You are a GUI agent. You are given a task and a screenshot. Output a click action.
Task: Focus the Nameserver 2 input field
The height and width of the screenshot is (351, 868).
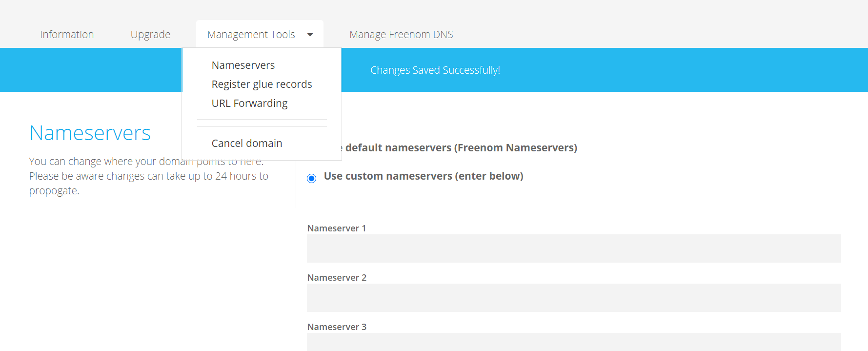[x=574, y=298]
